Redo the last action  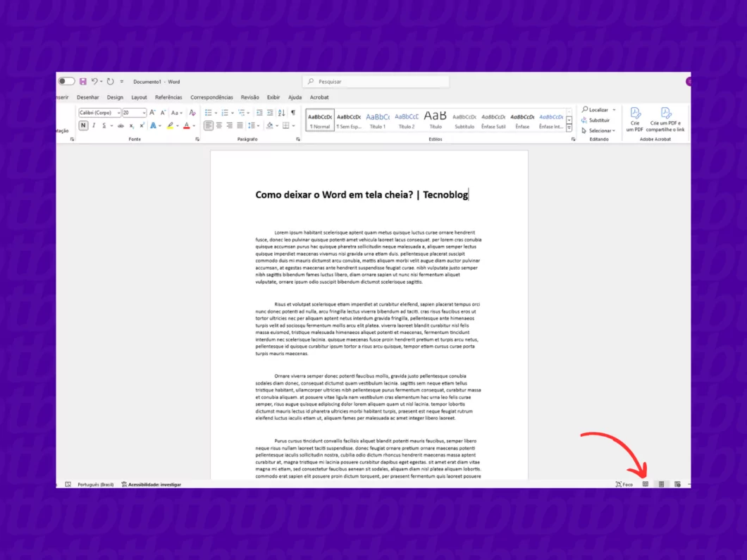coord(111,82)
